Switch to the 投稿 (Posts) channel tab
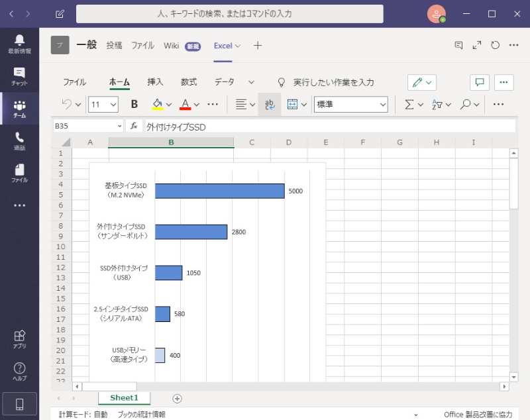This screenshot has width=530, height=420. [x=114, y=46]
